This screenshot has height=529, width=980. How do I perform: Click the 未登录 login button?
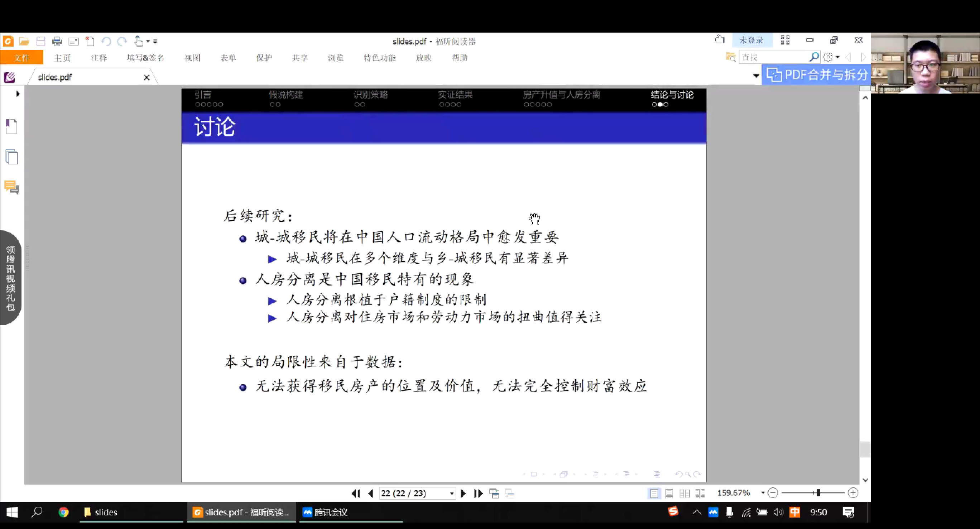click(751, 40)
